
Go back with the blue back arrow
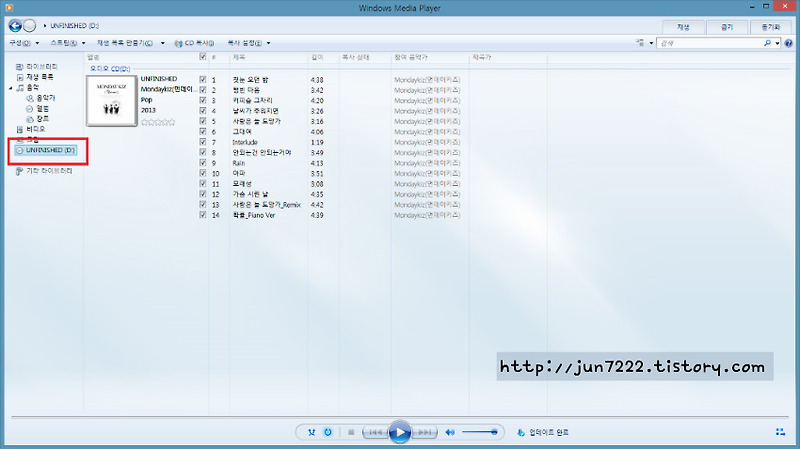15,26
